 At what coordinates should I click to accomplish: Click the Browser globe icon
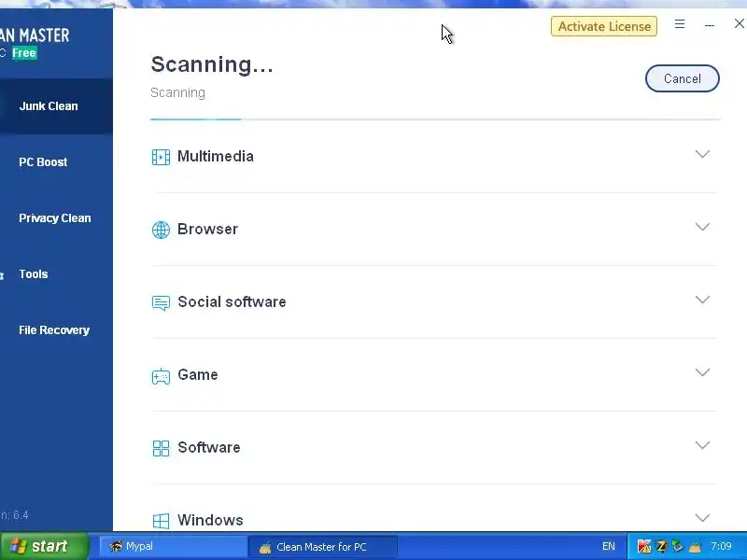(161, 230)
